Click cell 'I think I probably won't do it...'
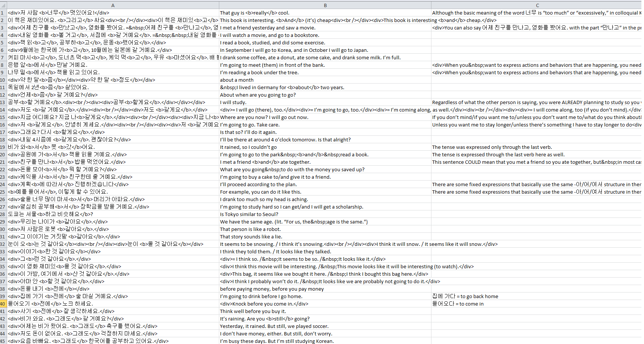 (x=325, y=281)
